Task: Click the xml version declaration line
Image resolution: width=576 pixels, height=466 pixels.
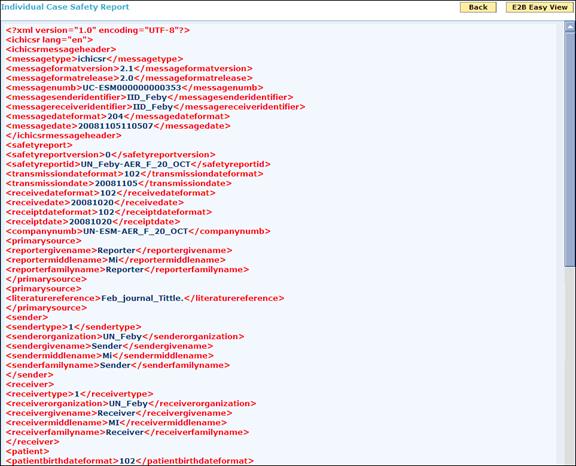Action: pyautogui.click(x=98, y=30)
